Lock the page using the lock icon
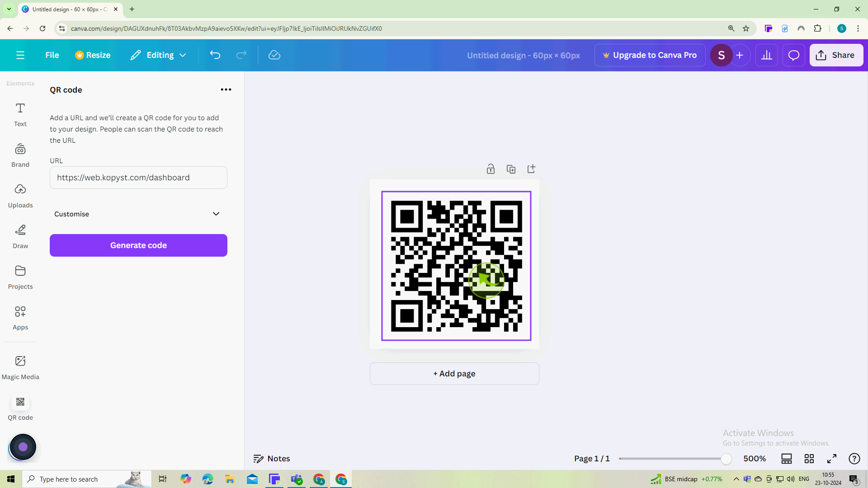Screen dimensions: 868x488 pyautogui.click(x=491, y=169)
